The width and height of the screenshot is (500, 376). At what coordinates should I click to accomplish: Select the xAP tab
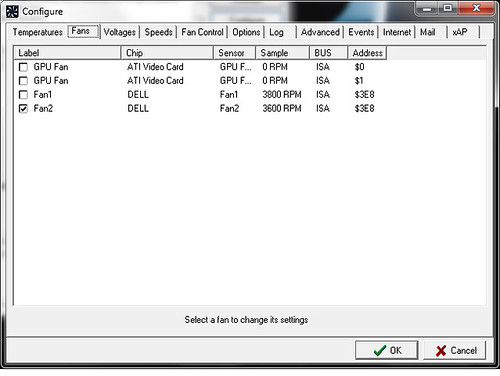[460, 32]
